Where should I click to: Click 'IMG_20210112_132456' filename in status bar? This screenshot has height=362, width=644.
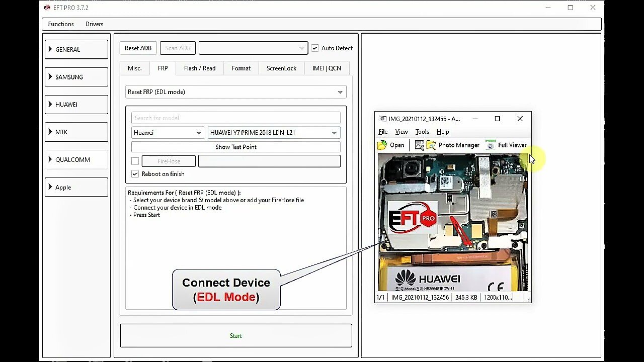pos(420,298)
